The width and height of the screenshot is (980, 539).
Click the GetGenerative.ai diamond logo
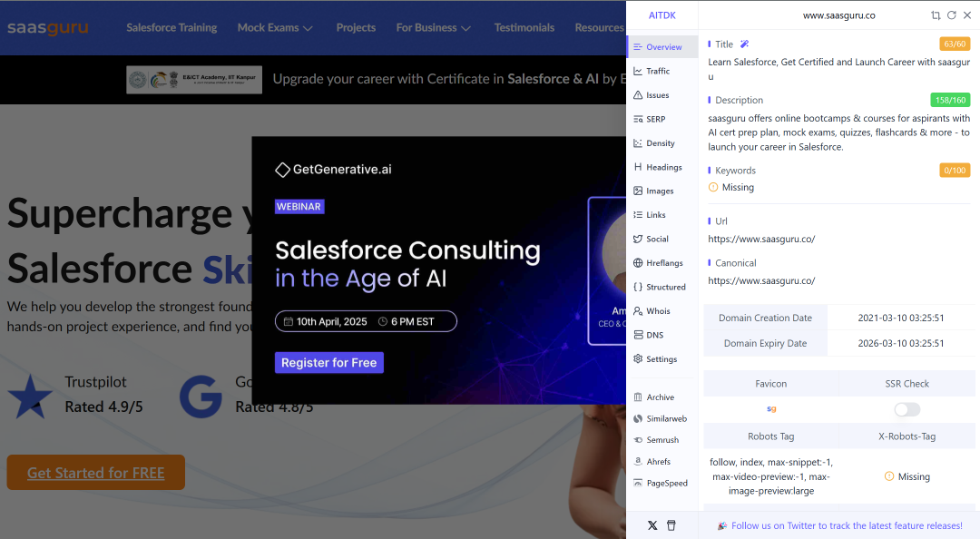(282, 170)
